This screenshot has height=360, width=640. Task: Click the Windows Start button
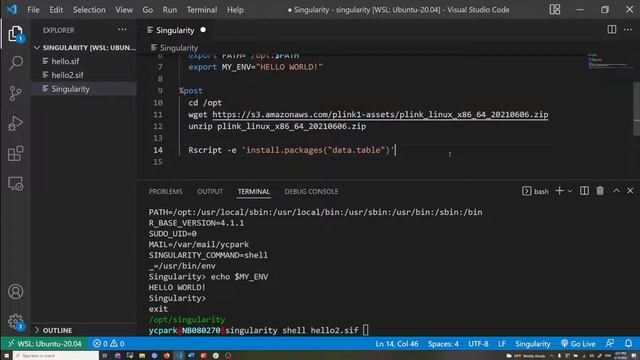point(6,356)
